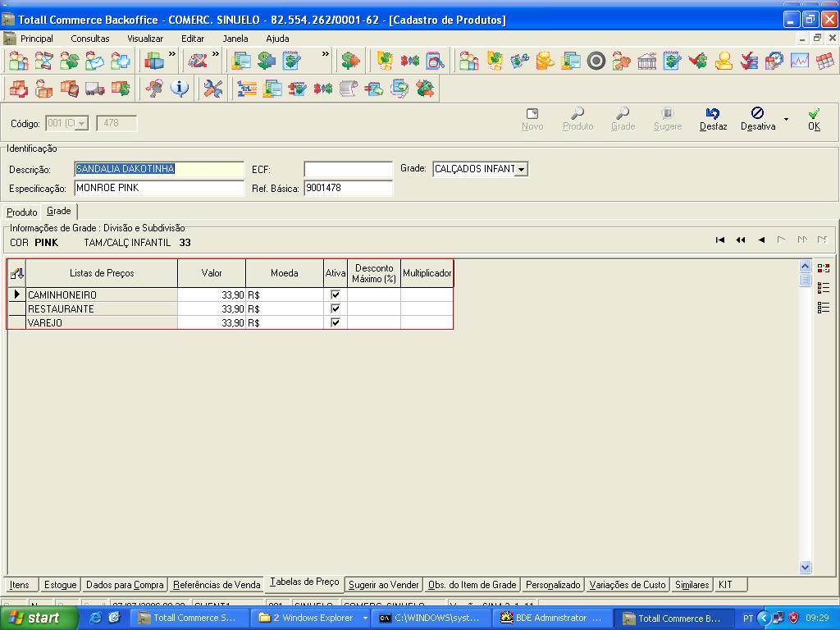Image resolution: width=840 pixels, height=630 pixels.
Task: Expand hidden toolbar buttons via first chevron
Action: point(172,55)
